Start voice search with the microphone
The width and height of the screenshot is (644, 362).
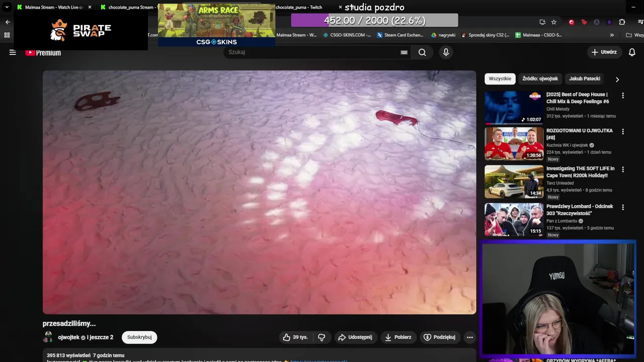(x=446, y=52)
